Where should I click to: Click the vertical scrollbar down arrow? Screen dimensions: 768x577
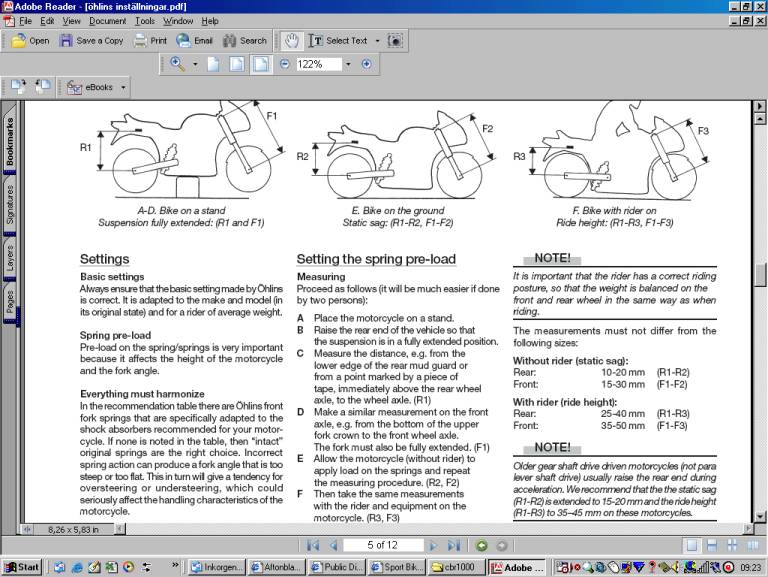(x=760, y=516)
